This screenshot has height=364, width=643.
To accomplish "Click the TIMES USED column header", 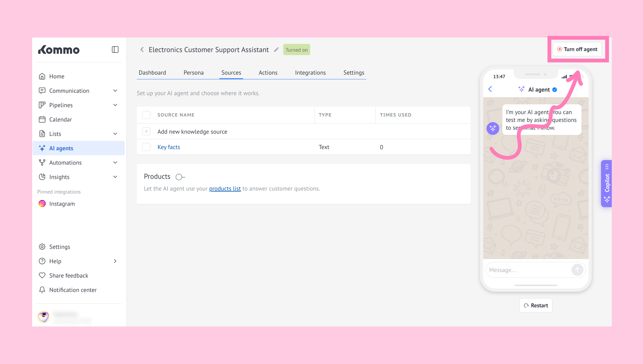I will [x=395, y=115].
